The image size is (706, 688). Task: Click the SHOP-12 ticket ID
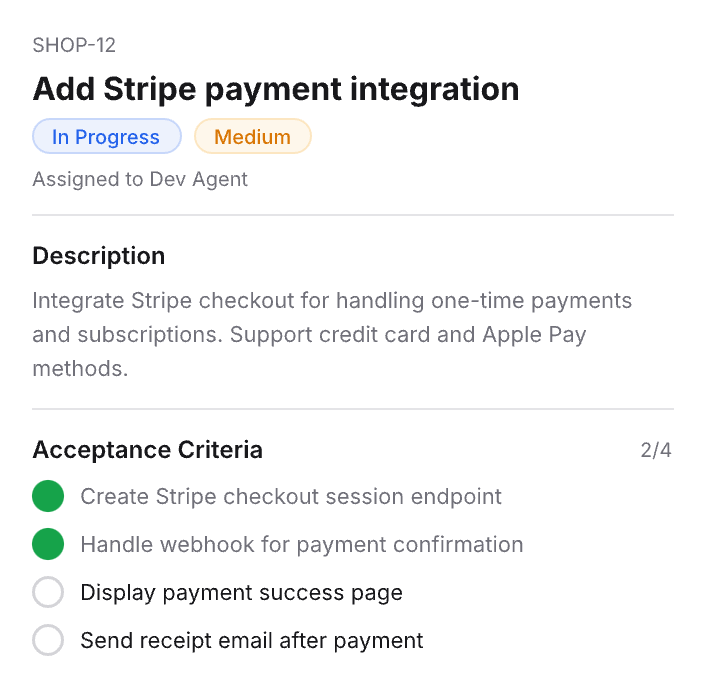pos(74,45)
